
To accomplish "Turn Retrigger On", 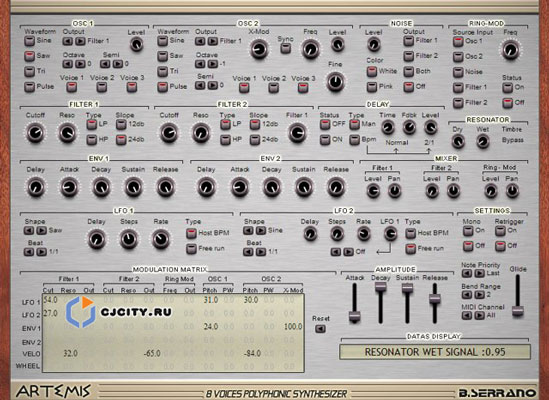I will tap(500, 230).
